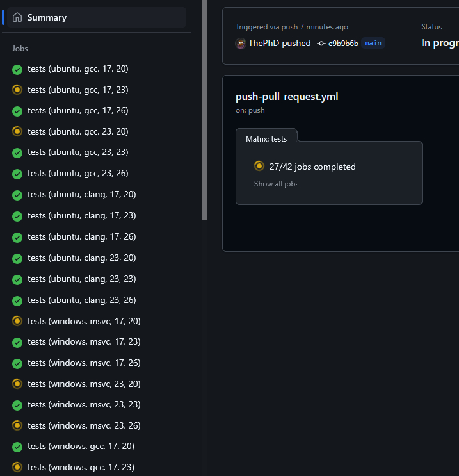
Task: View job tests (ubuntu, clang, 23, 26)
Action: pos(81,300)
